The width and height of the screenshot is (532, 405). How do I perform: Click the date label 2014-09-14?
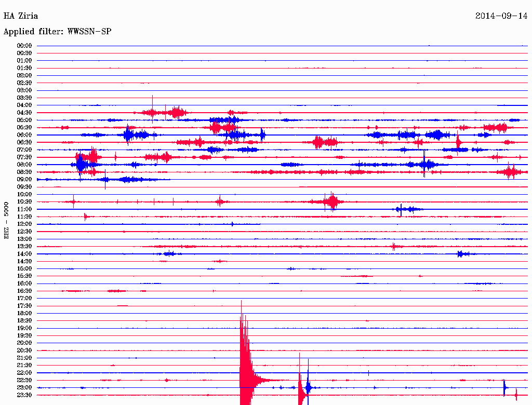click(x=501, y=16)
